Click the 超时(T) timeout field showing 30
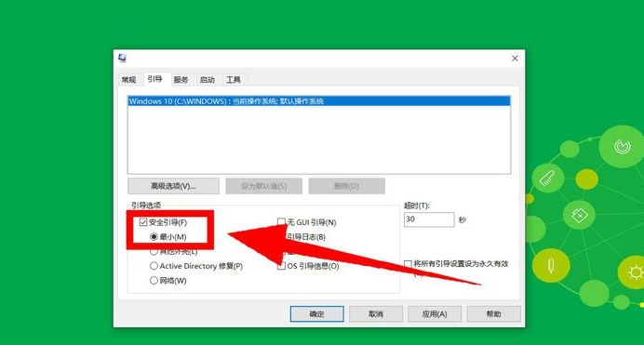 [x=429, y=219]
